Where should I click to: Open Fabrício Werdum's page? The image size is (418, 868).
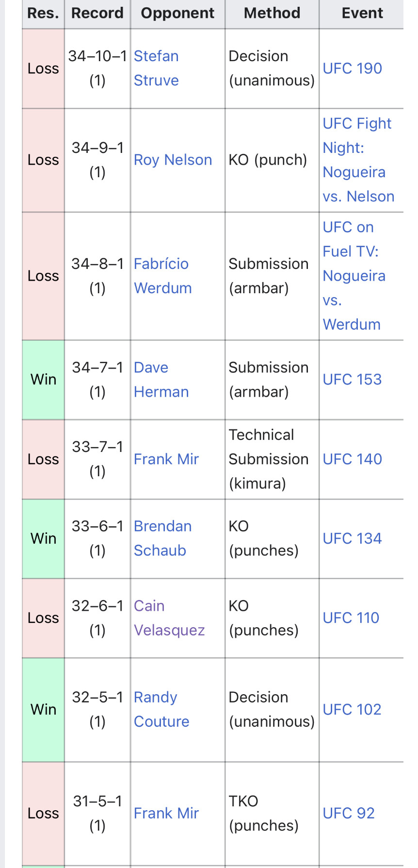coord(162,276)
